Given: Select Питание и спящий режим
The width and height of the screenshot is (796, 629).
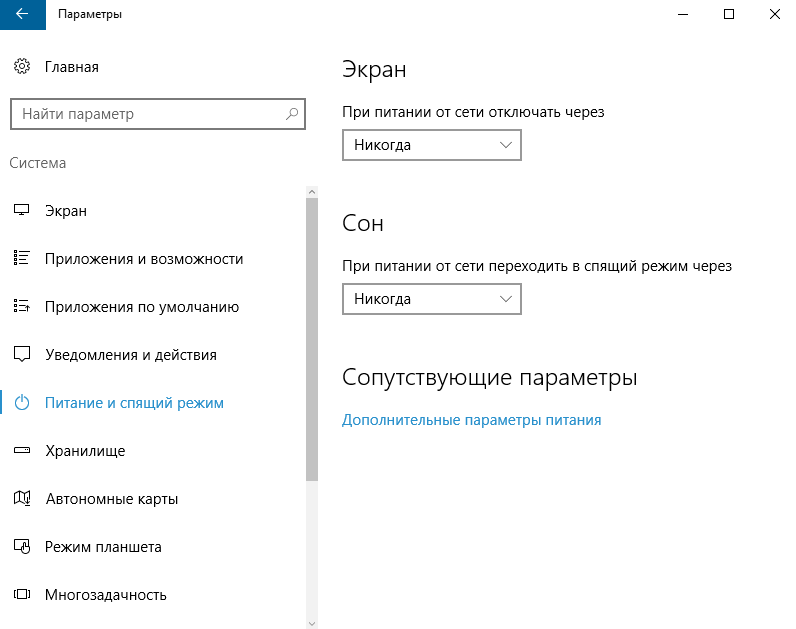Looking at the screenshot, I should 135,403.
